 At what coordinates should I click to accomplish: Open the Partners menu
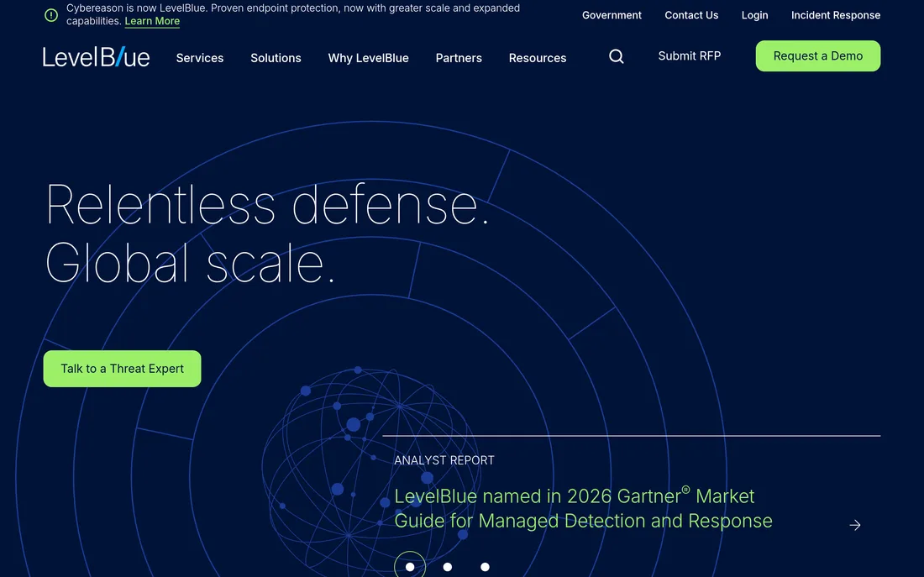pos(459,58)
